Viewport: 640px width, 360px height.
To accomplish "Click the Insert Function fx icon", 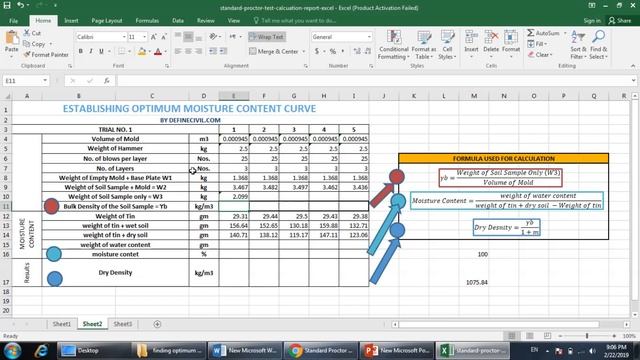I will click(x=107, y=81).
